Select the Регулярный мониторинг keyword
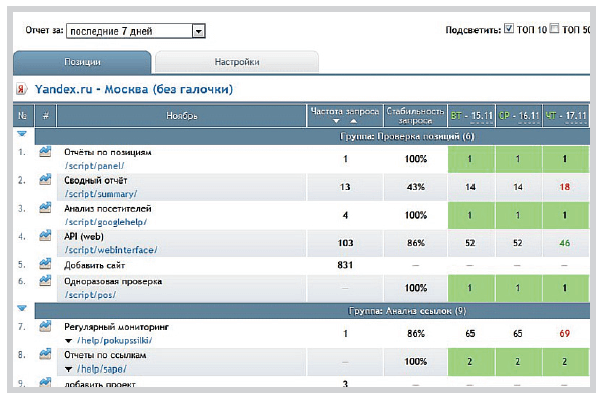599x396 pixels. point(116,327)
